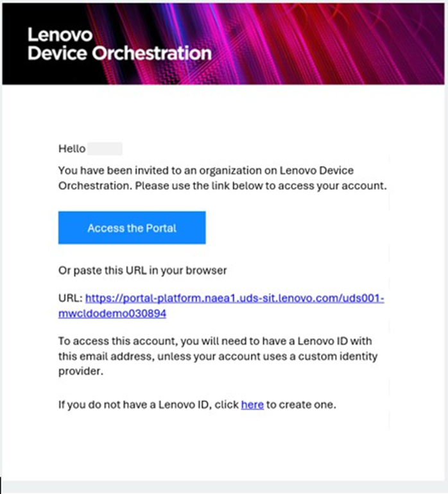
Task: Open the portal-platform URL hyperlink
Action: point(234,298)
